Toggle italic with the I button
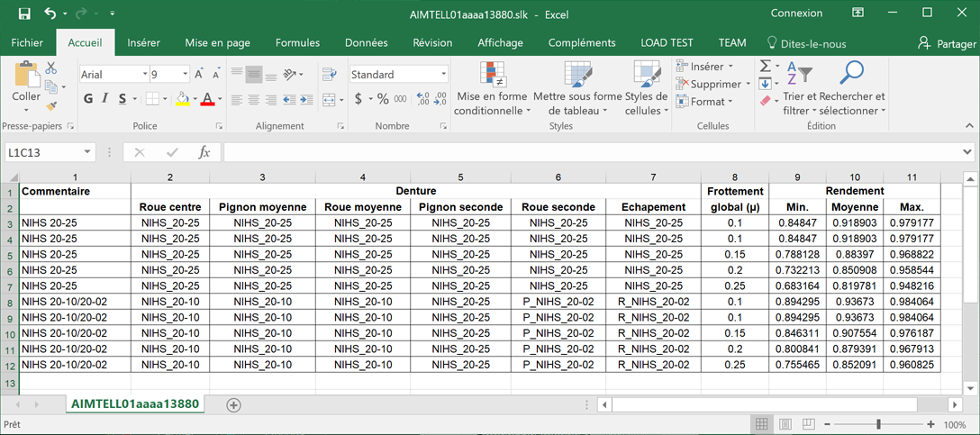The width and height of the screenshot is (980, 435). (x=105, y=99)
